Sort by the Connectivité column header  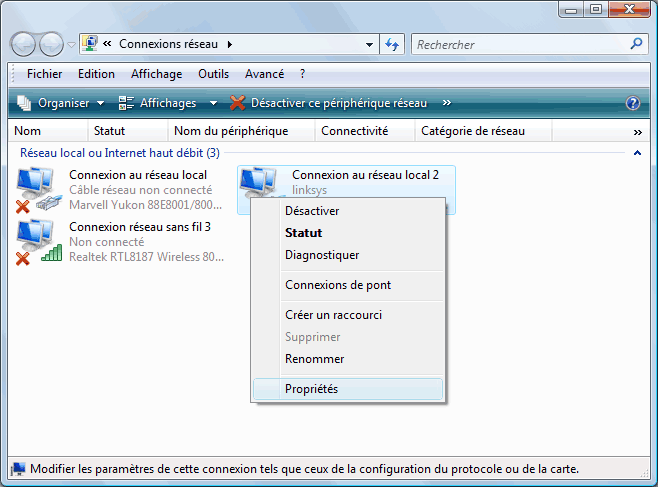point(354,131)
